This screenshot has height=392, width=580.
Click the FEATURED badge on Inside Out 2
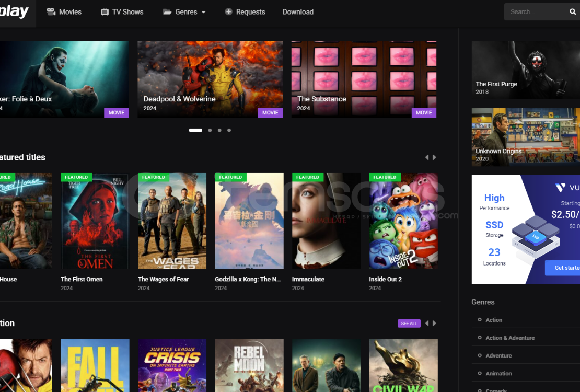pos(385,177)
